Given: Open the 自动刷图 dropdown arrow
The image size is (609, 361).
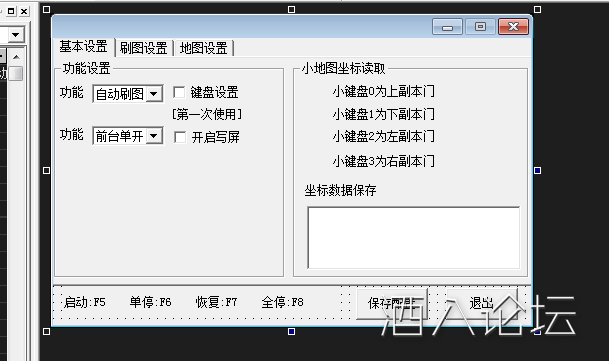Looking at the screenshot, I should tap(154, 94).
